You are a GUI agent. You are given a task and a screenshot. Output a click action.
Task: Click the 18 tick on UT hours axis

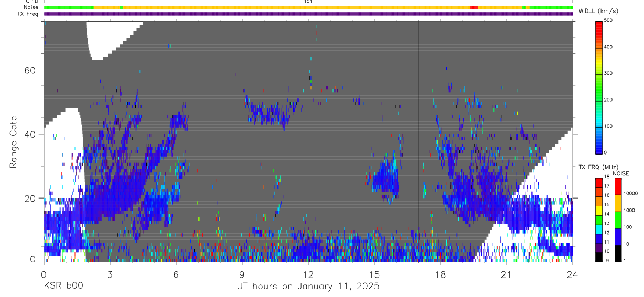click(x=441, y=273)
